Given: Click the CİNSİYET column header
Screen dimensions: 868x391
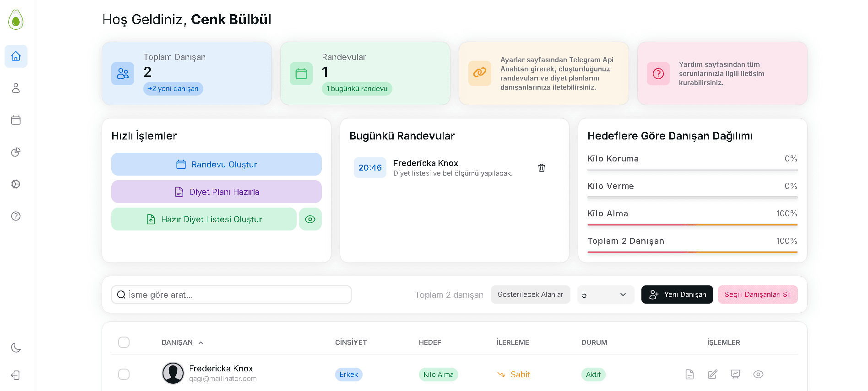Looking at the screenshot, I should point(351,343).
